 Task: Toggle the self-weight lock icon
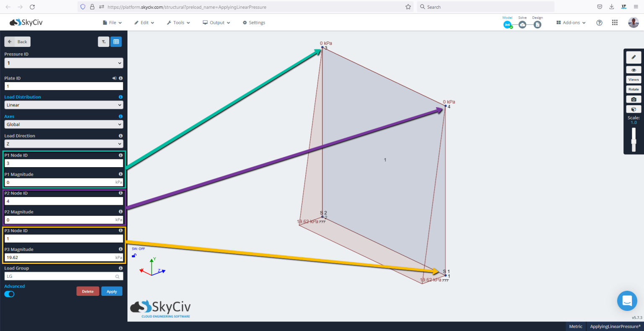(x=134, y=255)
